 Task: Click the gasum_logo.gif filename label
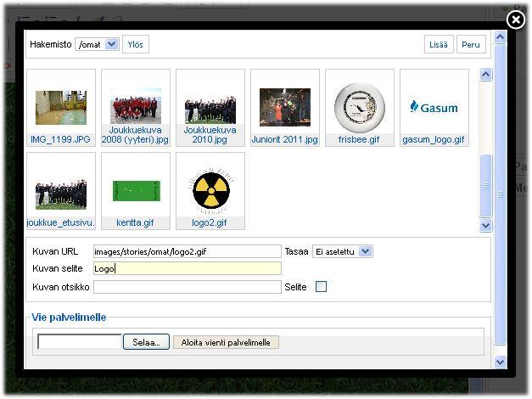coord(434,139)
